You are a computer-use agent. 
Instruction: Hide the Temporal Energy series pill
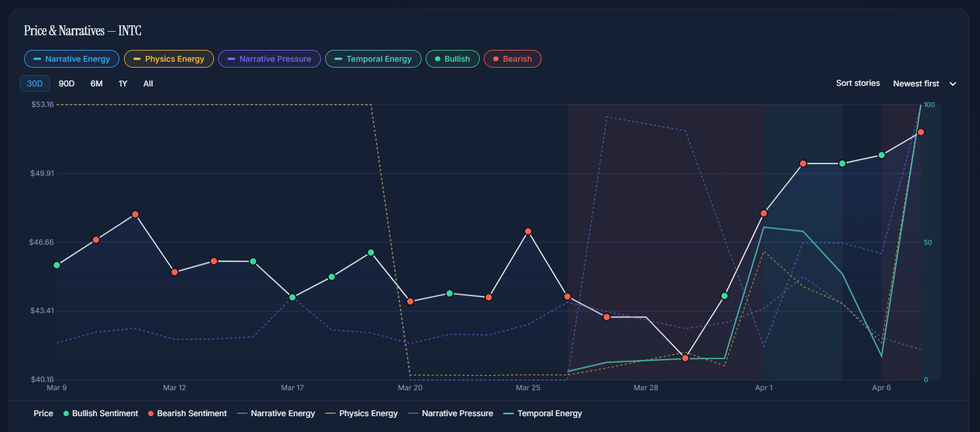(373, 59)
